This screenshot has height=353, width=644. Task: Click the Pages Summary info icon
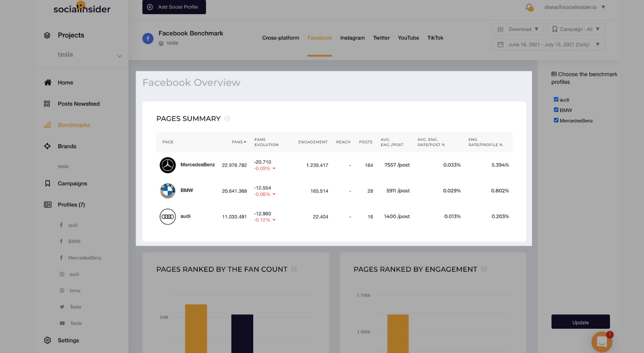click(227, 119)
